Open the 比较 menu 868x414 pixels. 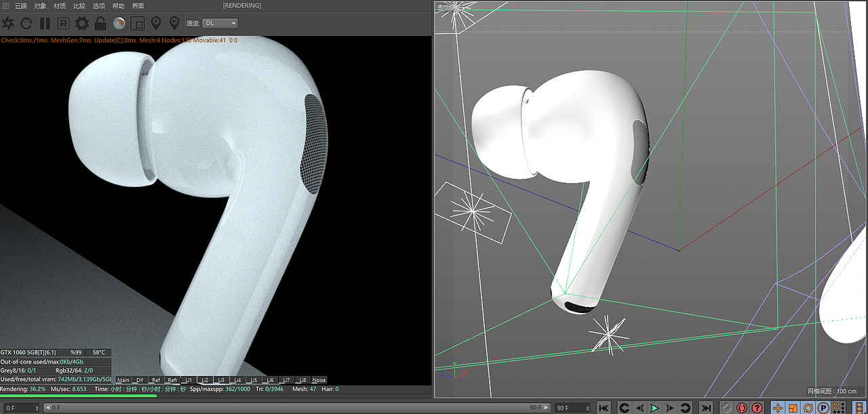coord(79,5)
